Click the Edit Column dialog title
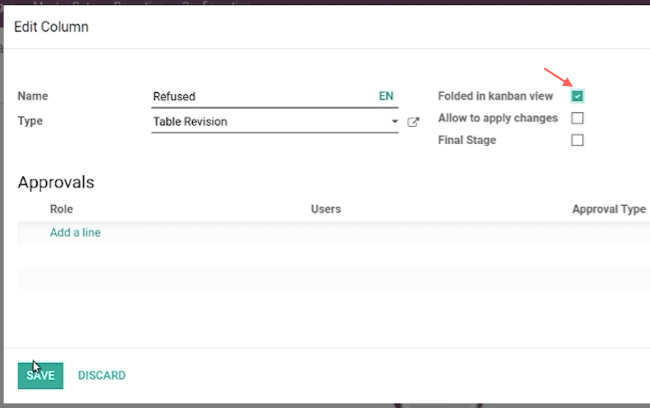The width and height of the screenshot is (650, 408). click(x=51, y=27)
